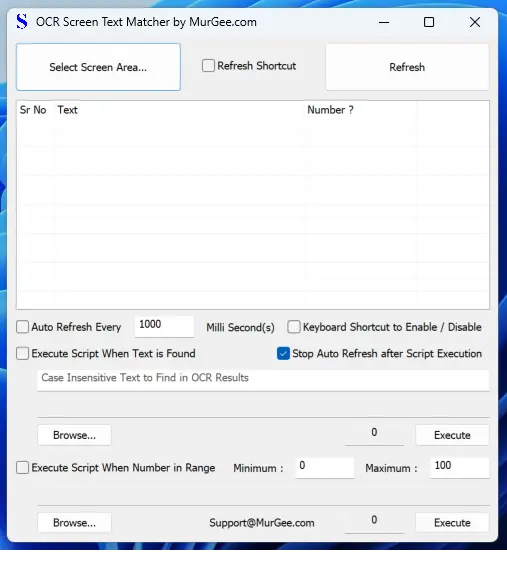Click the Minimum : label

pyautogui.click(x=258, y=468)
